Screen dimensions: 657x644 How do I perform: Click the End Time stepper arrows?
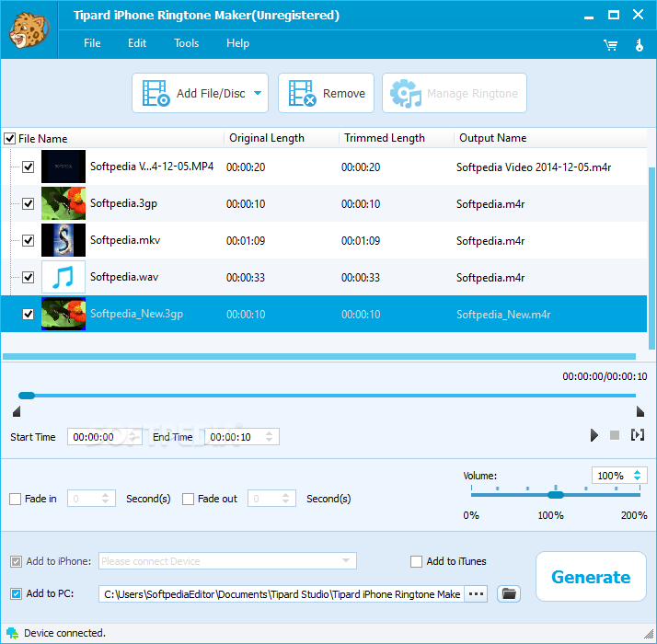click(270, 437)
